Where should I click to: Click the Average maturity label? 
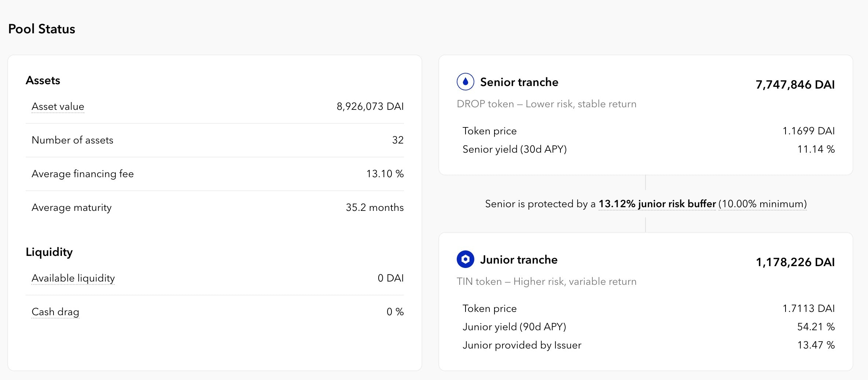71,208
